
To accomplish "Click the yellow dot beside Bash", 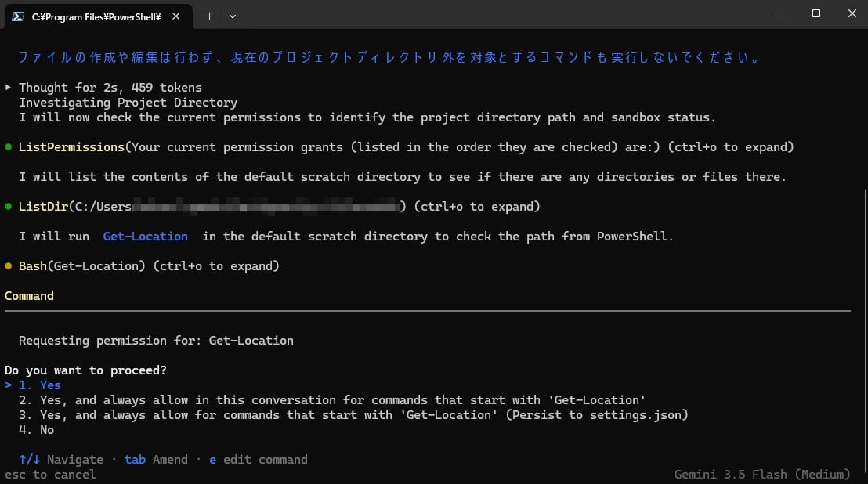I will [x=9, y=266].
